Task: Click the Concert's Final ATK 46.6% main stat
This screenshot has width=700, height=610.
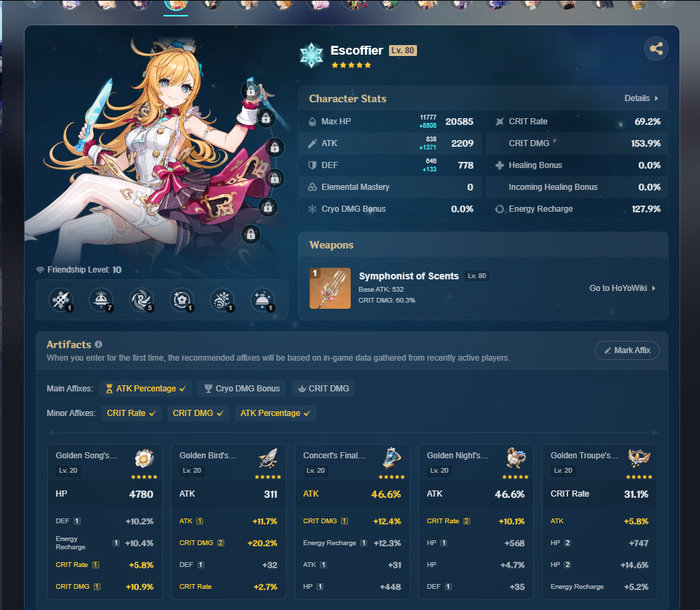Action: 352,494
